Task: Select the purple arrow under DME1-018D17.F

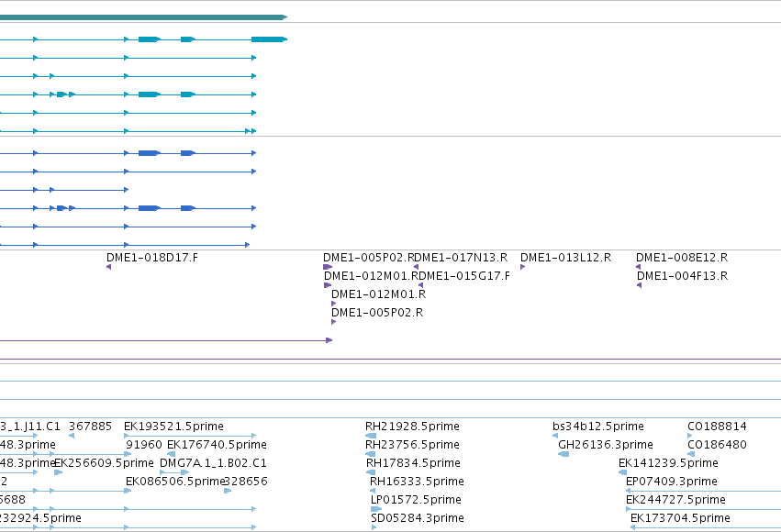Action: [x=108, y=267]
